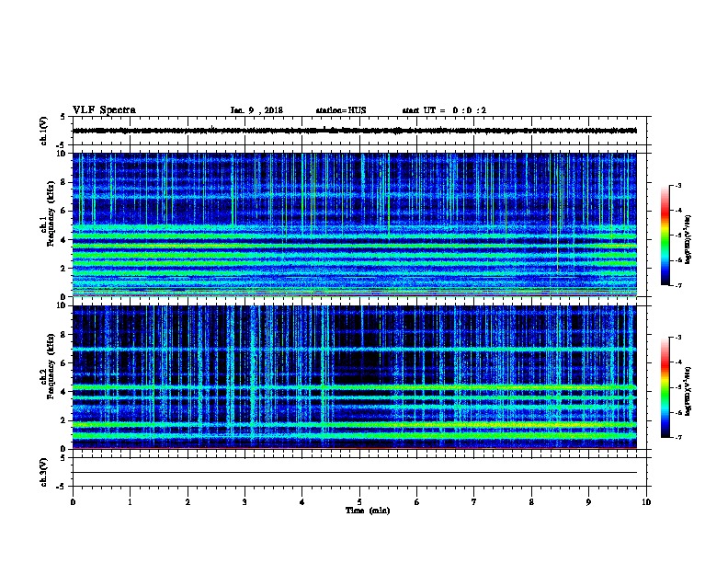This screenshot has width=728, height=563.
Task: Click the "ch.3(V)" axis label
Action: pyautogui.click(x=44, y=472)
